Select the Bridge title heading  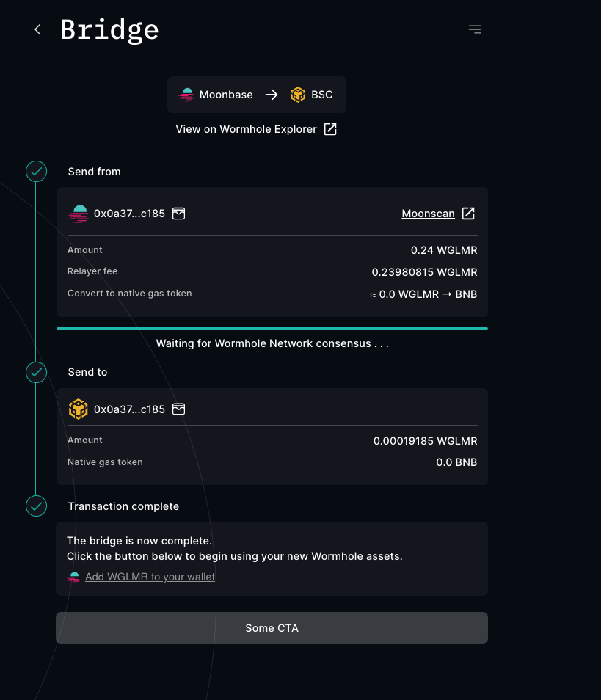point(109,29)
